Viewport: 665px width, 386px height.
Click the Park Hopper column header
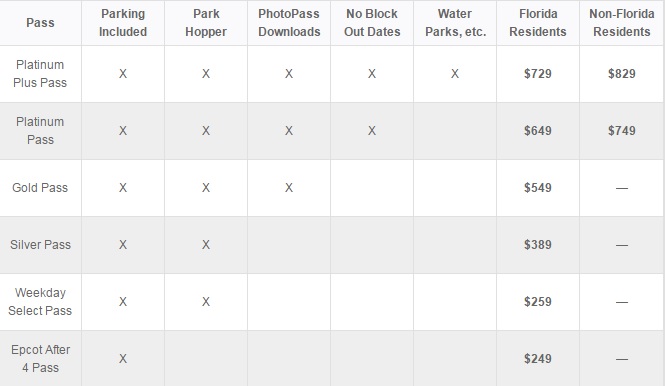[206, 23]
